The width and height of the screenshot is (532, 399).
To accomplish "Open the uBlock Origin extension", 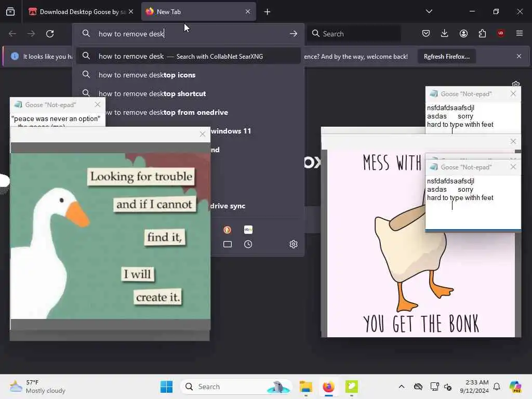I will click(x=501, y=33).
